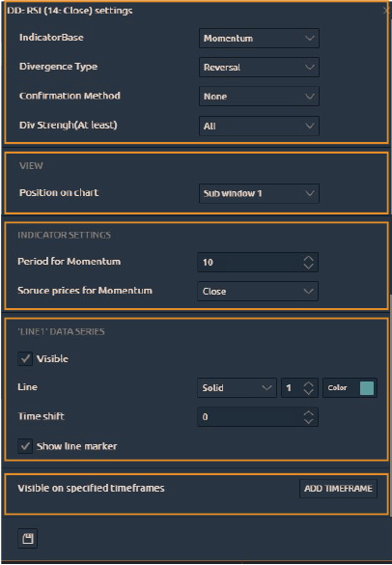Open Position on chart Sub window dropdown

coord(259,193)
